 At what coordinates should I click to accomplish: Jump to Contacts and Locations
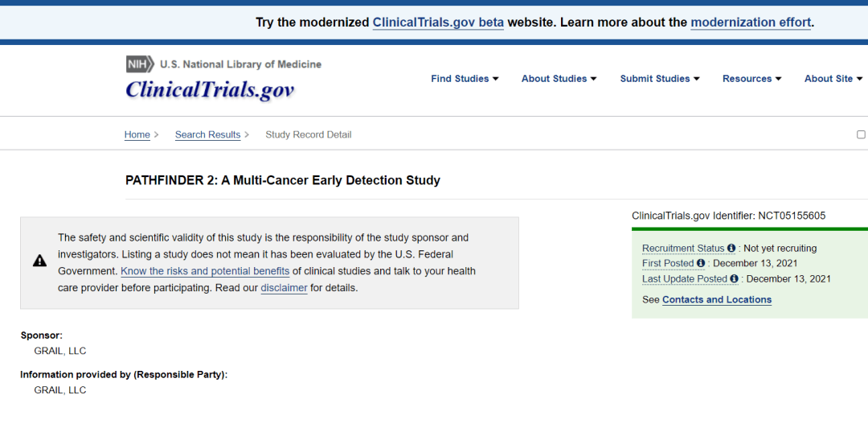click(x=717, y=299)
